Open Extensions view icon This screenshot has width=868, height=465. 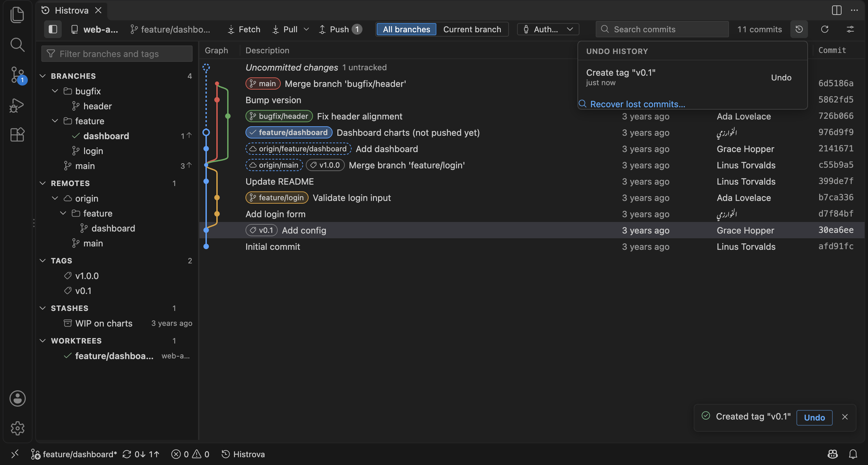[17, 135]
